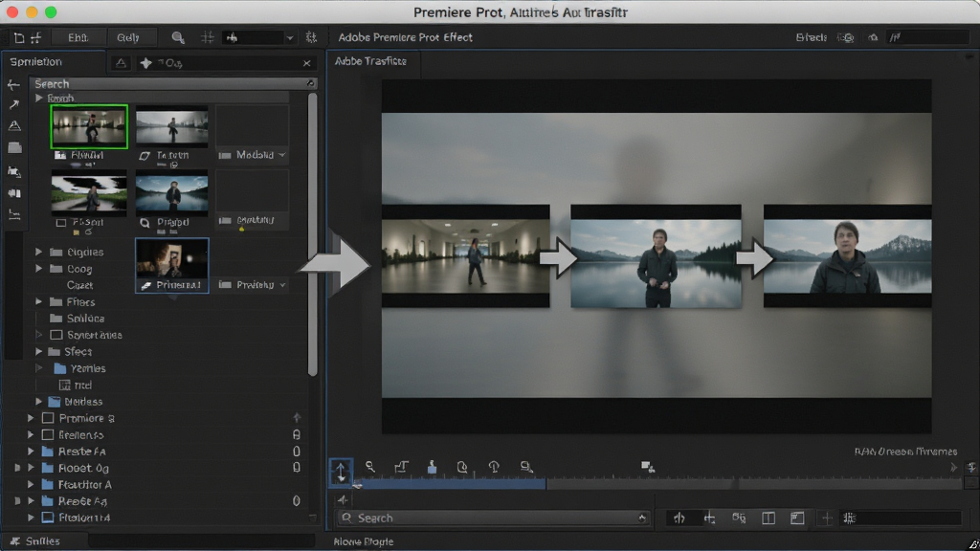Click the settings icon after the waveform dropdown
The height and width of the screenshot is (551, 980).
[x=311, y=38]
